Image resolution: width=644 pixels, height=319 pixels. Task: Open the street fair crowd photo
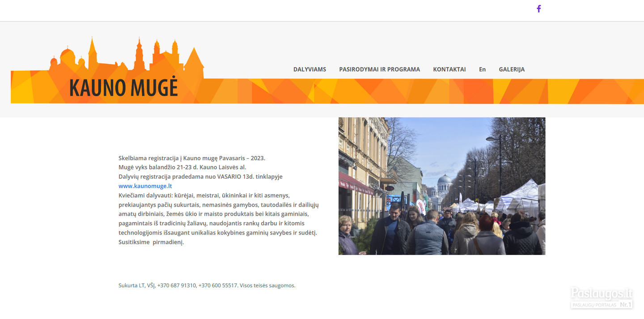pos(442,186)
